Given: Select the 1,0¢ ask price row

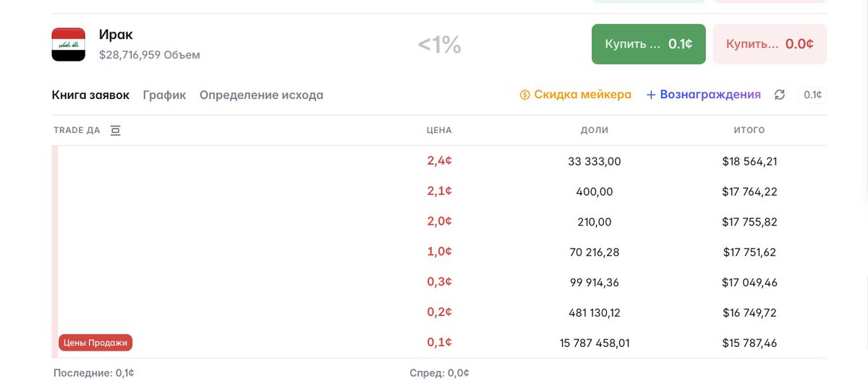Looking at the screenshot, I should pos(440,252).
